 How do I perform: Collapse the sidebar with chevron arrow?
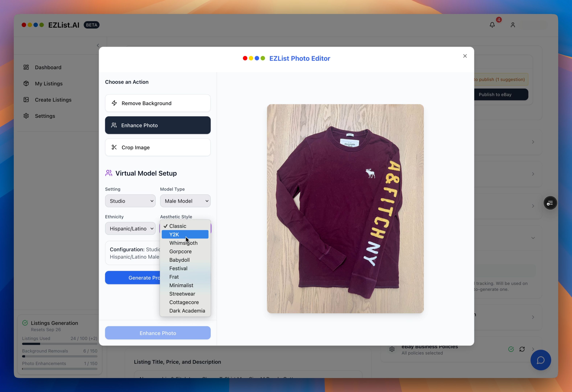coord(98,45)
